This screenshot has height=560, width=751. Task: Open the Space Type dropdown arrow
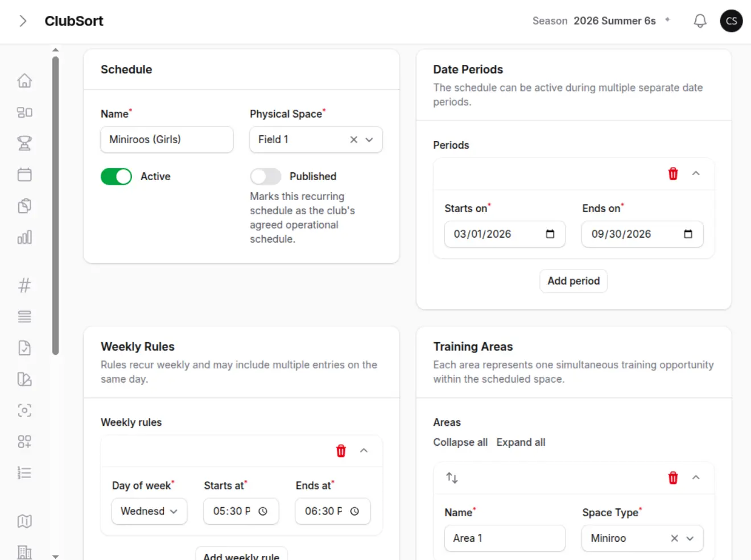click(x=690, y=538)
